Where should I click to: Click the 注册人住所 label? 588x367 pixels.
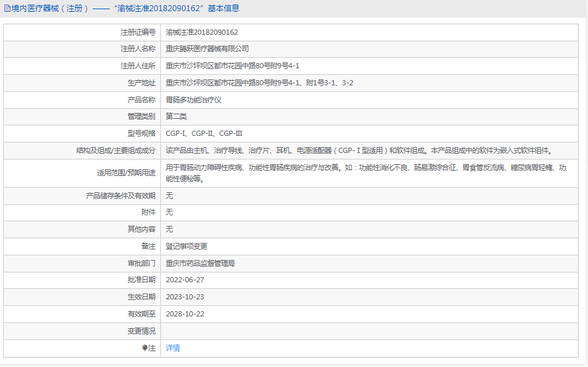coord(137,66)
